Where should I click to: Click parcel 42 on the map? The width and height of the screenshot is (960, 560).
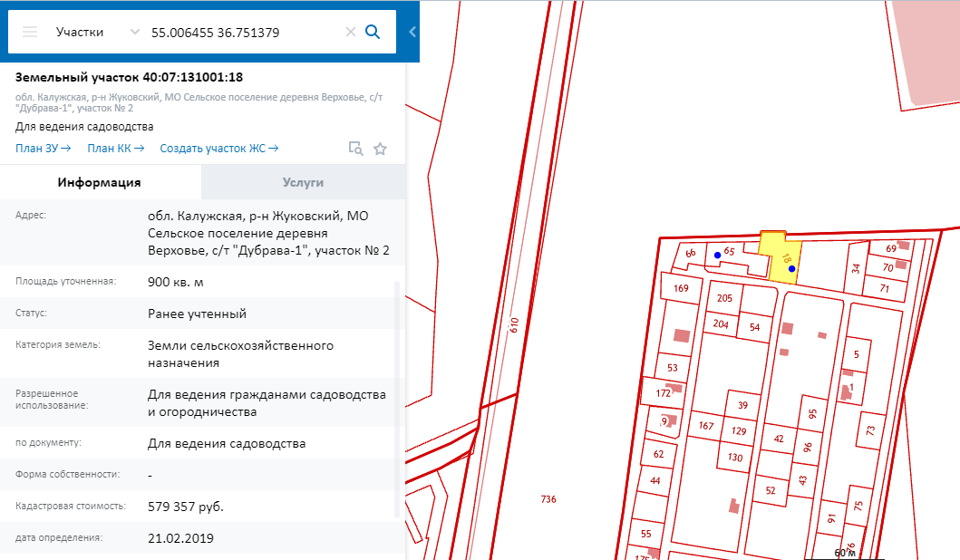pyautogui.click(x=779, y=439)
